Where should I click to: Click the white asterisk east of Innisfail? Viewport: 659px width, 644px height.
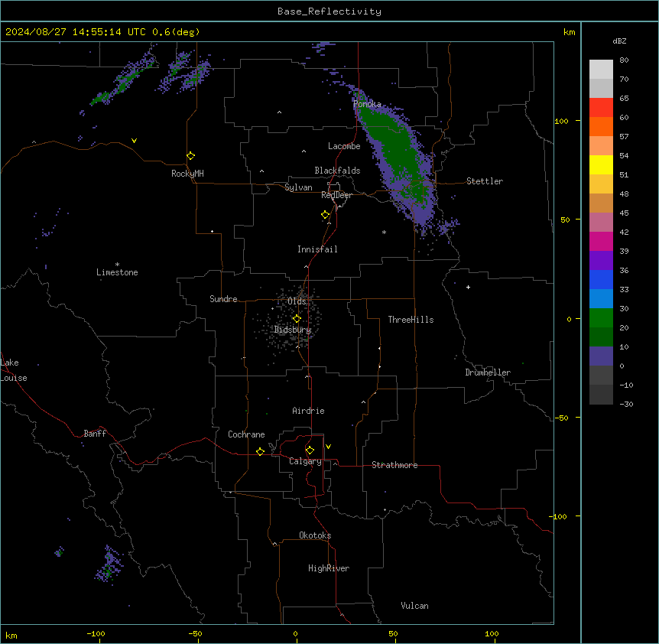[384, 232]
